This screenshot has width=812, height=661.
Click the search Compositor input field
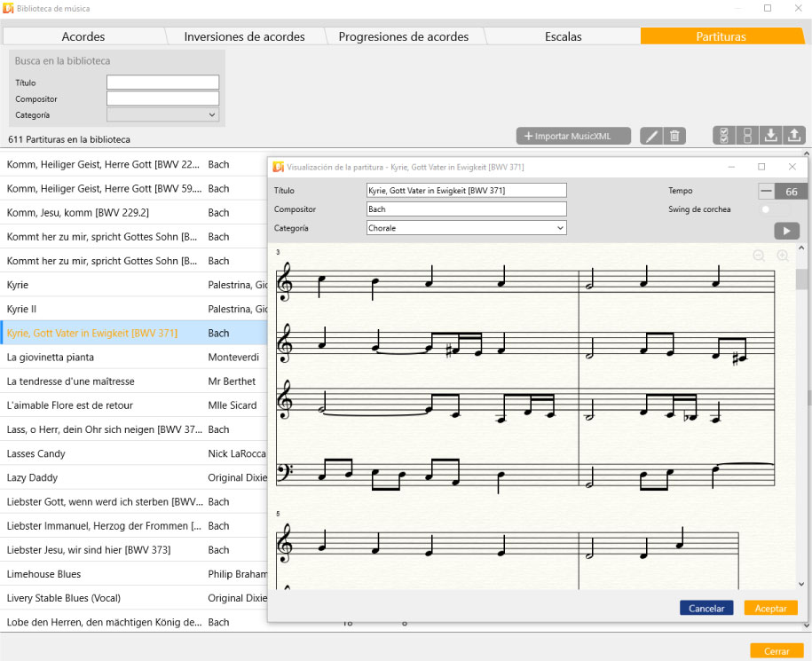162,98
